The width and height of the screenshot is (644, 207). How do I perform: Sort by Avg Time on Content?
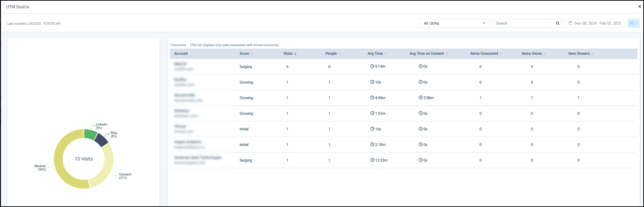pos(446,54)
